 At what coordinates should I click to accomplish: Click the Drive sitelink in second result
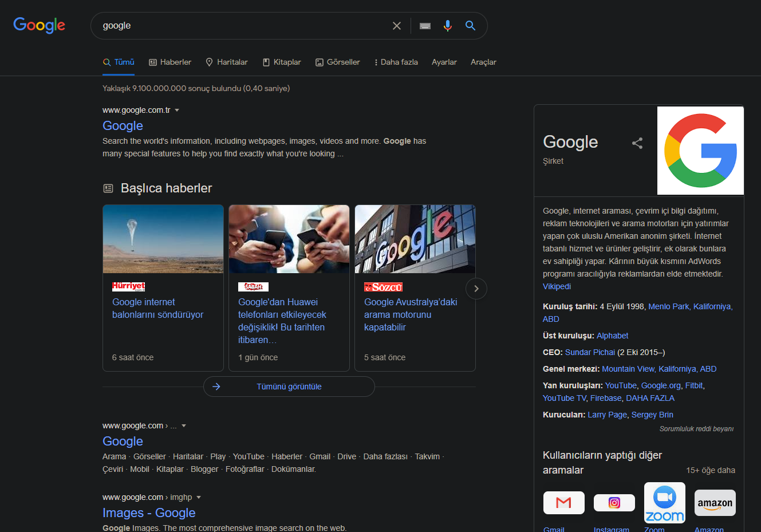[346, 456]
